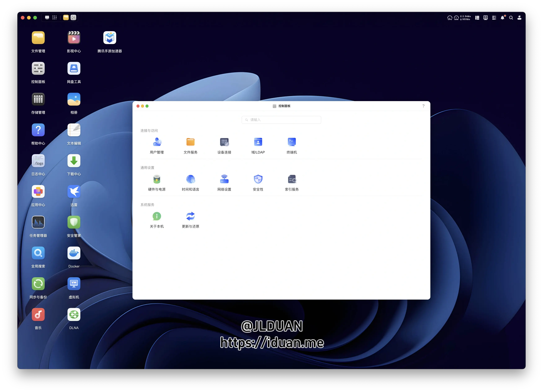Switch to the file manager taskbar tab
This screenshot has height=392, width=543.
(x=66, y=18)
